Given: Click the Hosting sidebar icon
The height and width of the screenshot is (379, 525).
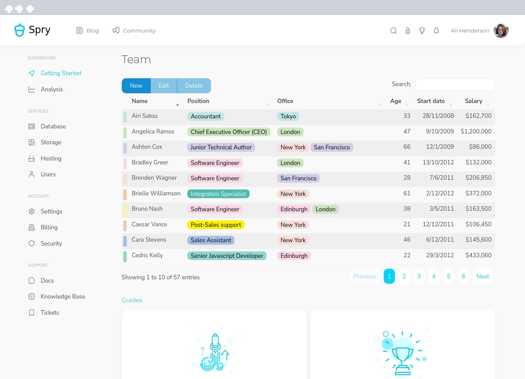Looking at the screenshot, I should (x=31, y=158).
